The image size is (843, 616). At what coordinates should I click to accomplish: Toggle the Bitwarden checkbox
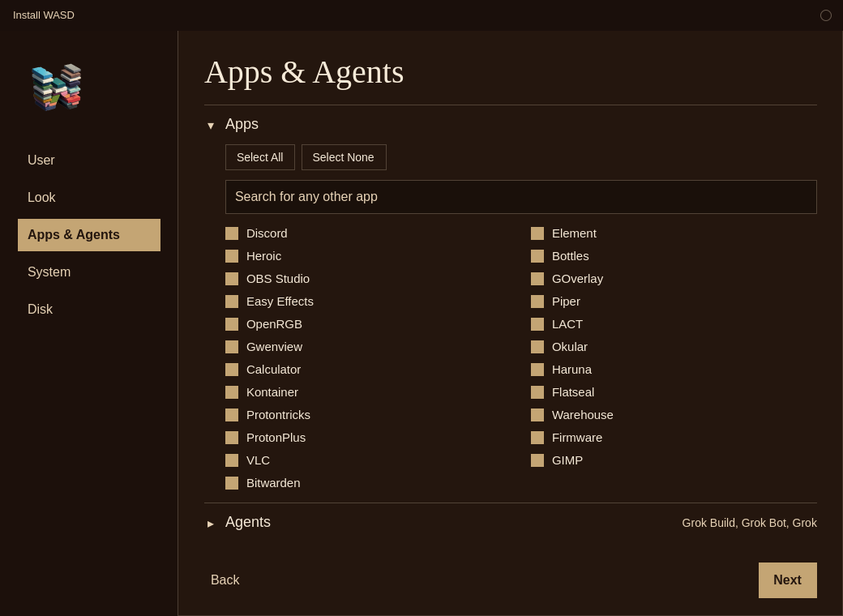(x=232, y=483)
